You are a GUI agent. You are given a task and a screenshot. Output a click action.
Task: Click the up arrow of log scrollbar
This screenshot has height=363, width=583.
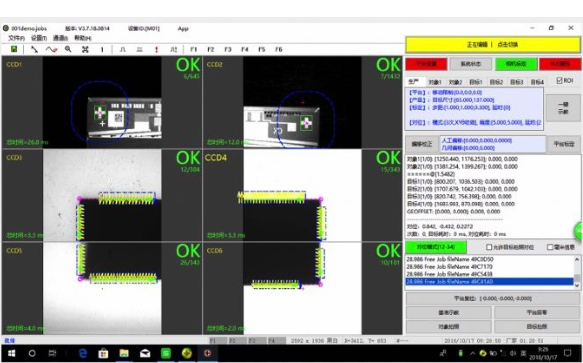pyautogui.click(x=577, y=259)
